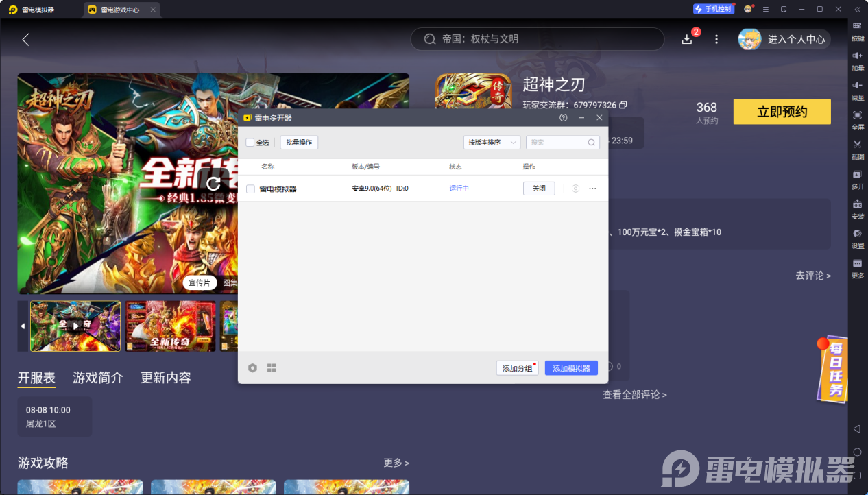Open the downloads icon with badge 2
Viewport: 868px width, 495px height.
[x=687, y=39]
